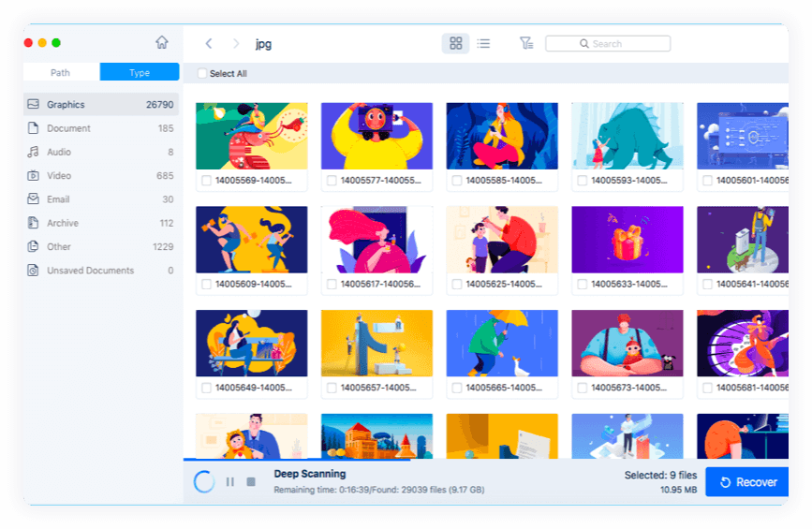Pause the deep scanning process

[x=230, y=482]
